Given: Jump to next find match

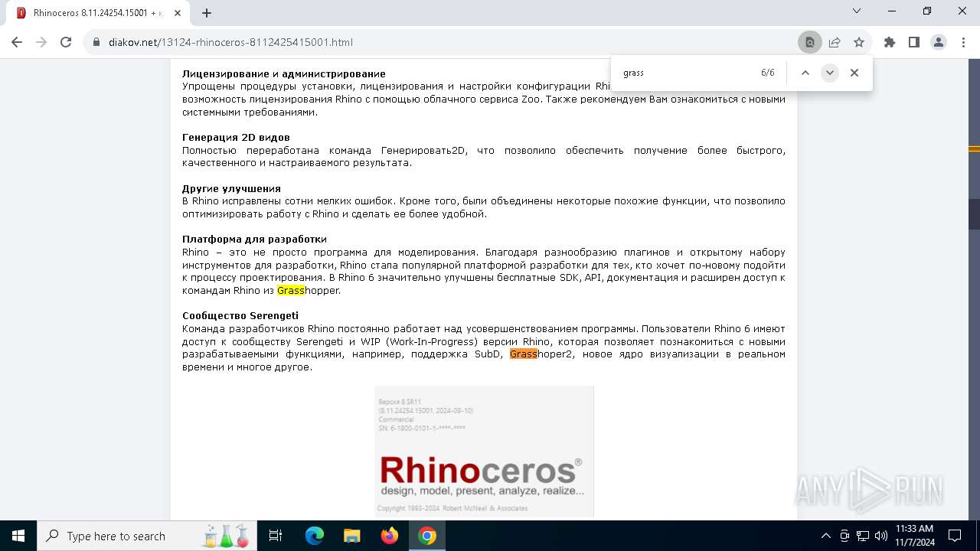Looking at the screenshot, I should tap(830, 73).
